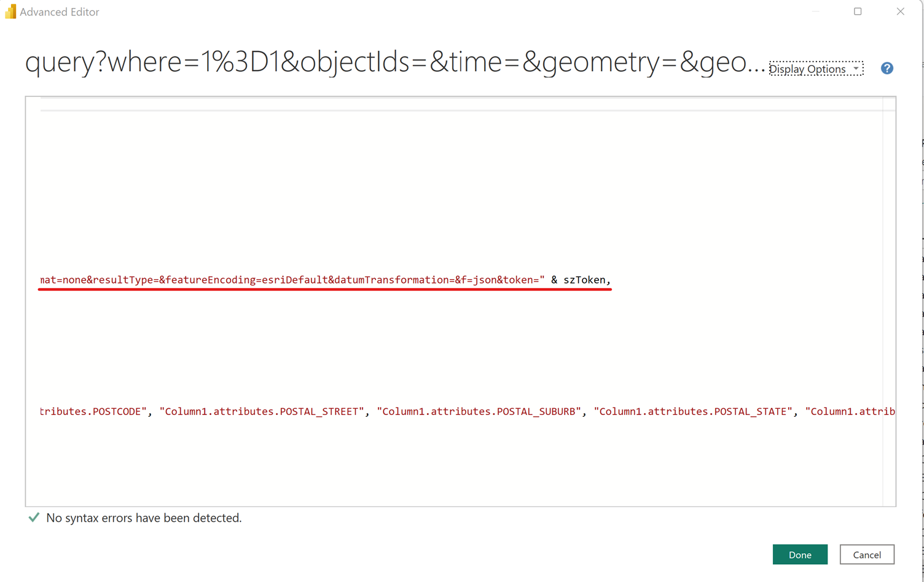Click the f=json&token= URL string text
The height and width of the screenshot is (582, 924).
tap(499, 280)
